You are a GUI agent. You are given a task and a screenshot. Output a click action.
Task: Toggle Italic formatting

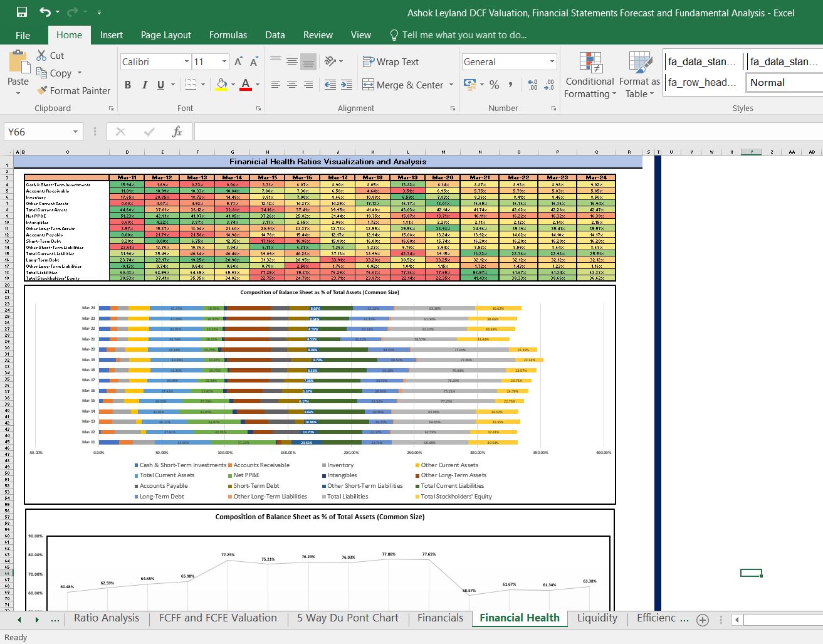tap(145, 85)
